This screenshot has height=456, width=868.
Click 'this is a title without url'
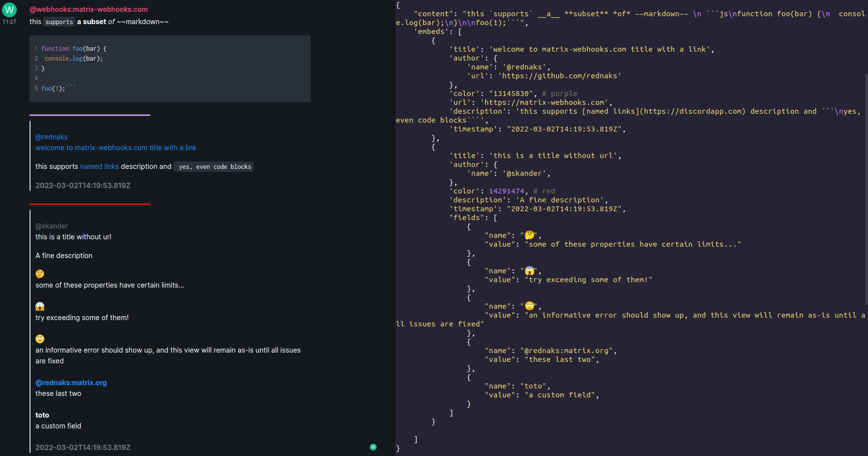click(73, 237)
